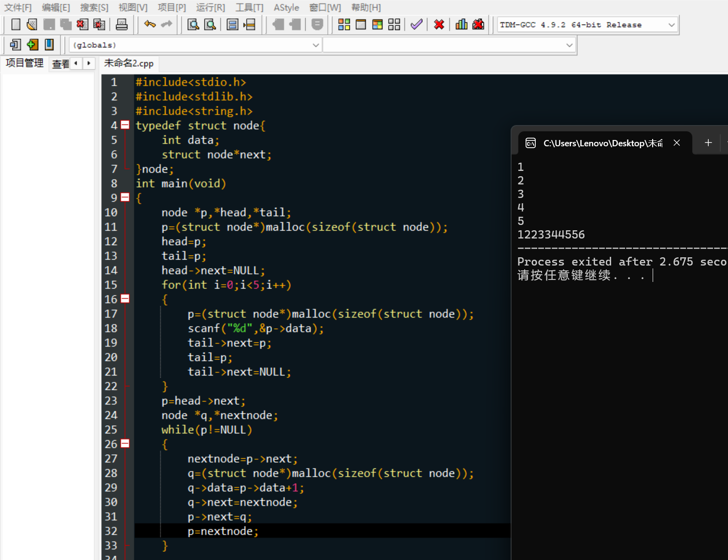Click the while(p!=NULL) line
Image resolution: width=728 pixels, height=560 pixels.
(207, 430)
